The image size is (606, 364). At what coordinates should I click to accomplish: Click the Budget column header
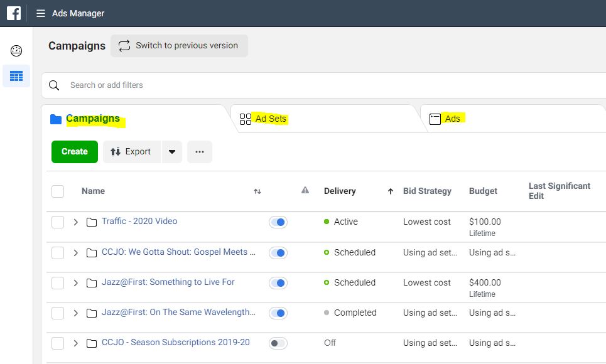(483, 191)
